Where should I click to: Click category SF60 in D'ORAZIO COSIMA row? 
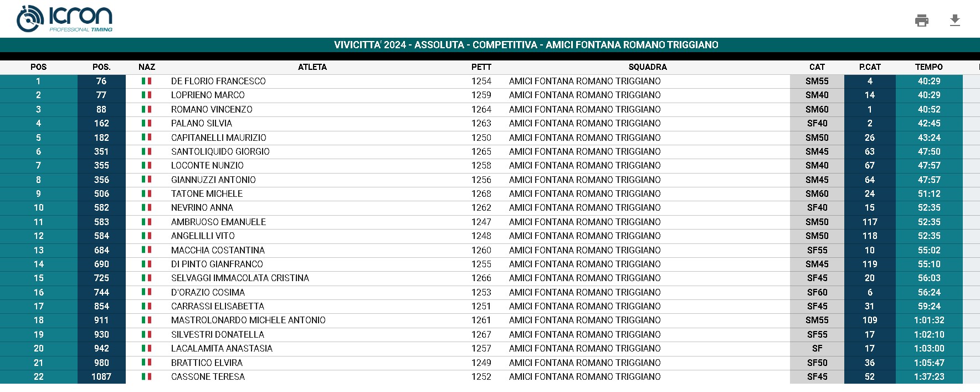coord(817,292)
